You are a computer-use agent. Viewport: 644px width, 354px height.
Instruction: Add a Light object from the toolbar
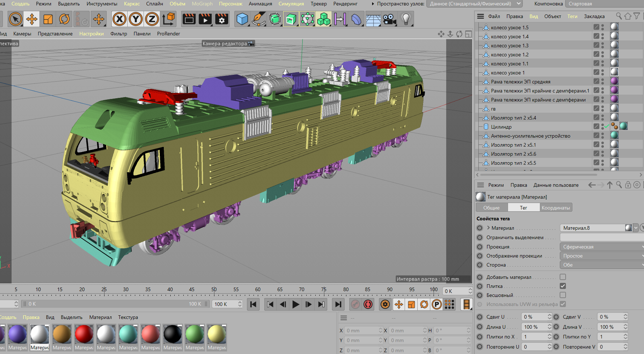click(x=406, y=19)
